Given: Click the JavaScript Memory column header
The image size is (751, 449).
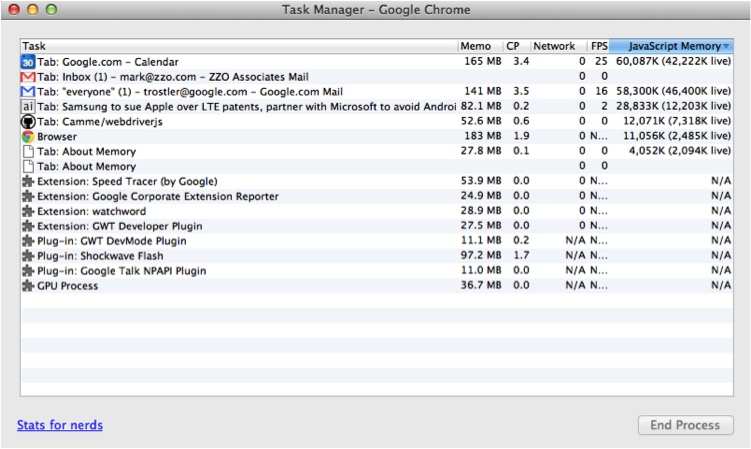Looking at the screenshot, I should click(x=671, y=46).
